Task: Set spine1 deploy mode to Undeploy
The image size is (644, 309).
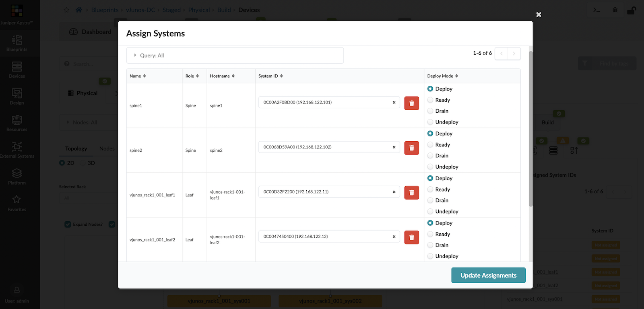Action: pyautogui.click(x=430, y=122)
